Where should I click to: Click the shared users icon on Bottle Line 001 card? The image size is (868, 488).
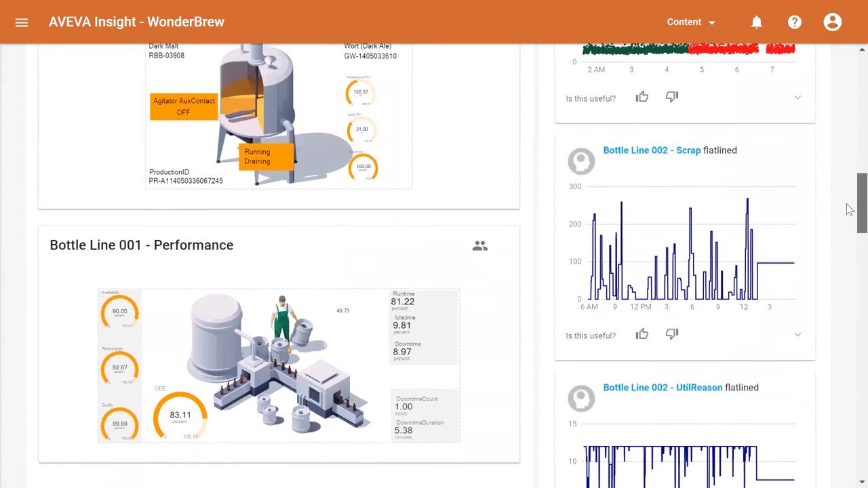[x=480, y=246]
